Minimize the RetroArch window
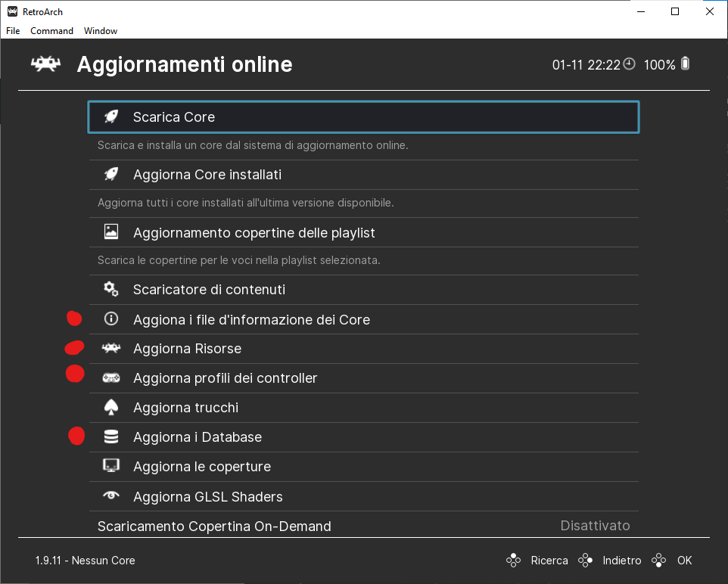 [641, 11]
